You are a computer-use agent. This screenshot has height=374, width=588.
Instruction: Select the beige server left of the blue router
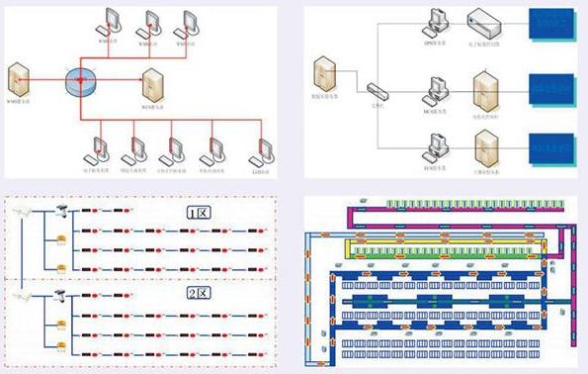pyautogui.click(x=19, y=79)
